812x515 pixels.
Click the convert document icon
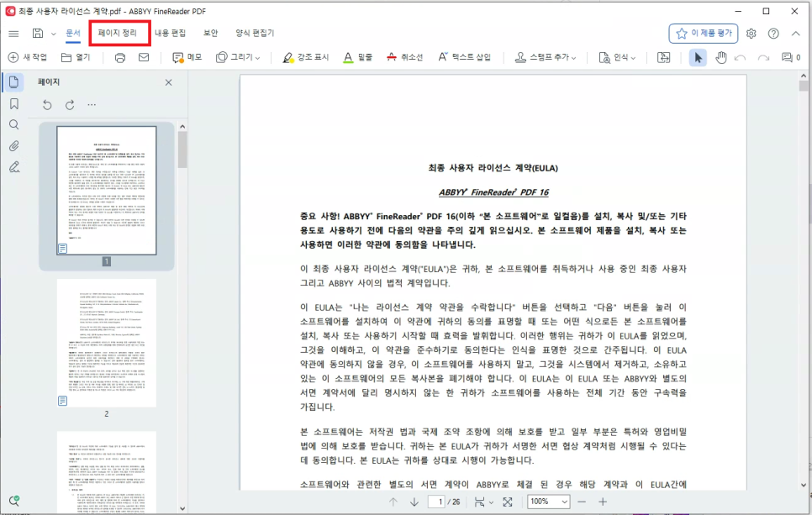[663, 57]
